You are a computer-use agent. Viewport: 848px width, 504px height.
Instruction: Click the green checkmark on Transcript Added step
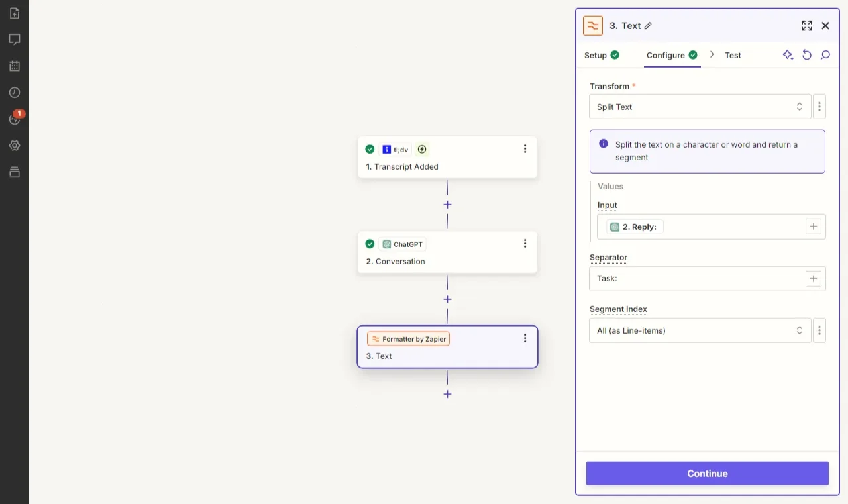pos(370,149)
